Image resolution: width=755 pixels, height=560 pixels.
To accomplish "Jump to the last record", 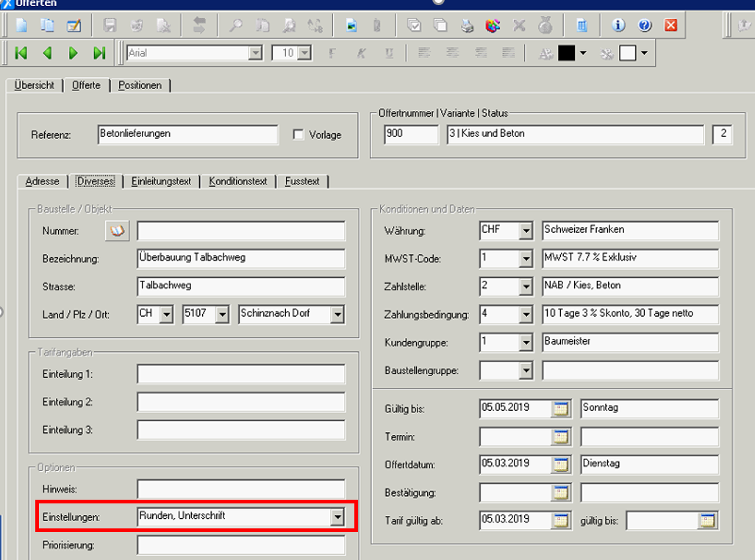I will click(99, 53).
